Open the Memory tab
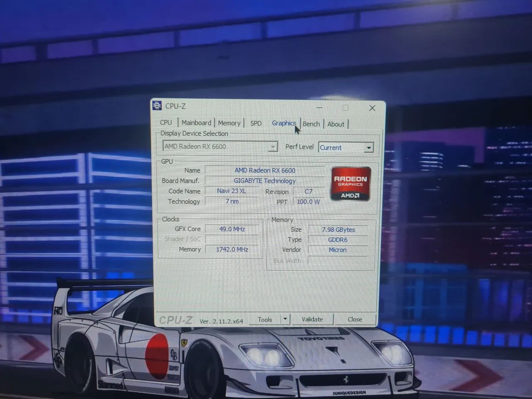The image size is (532, 399). point(229,123)
